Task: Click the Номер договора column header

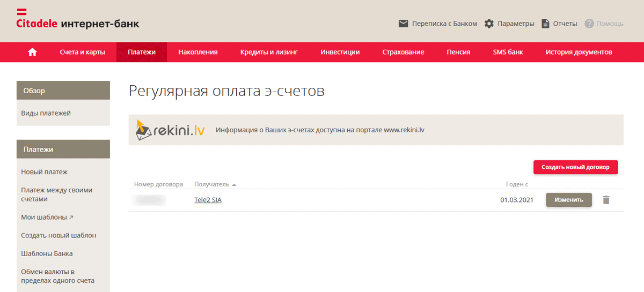Action: 158,184
